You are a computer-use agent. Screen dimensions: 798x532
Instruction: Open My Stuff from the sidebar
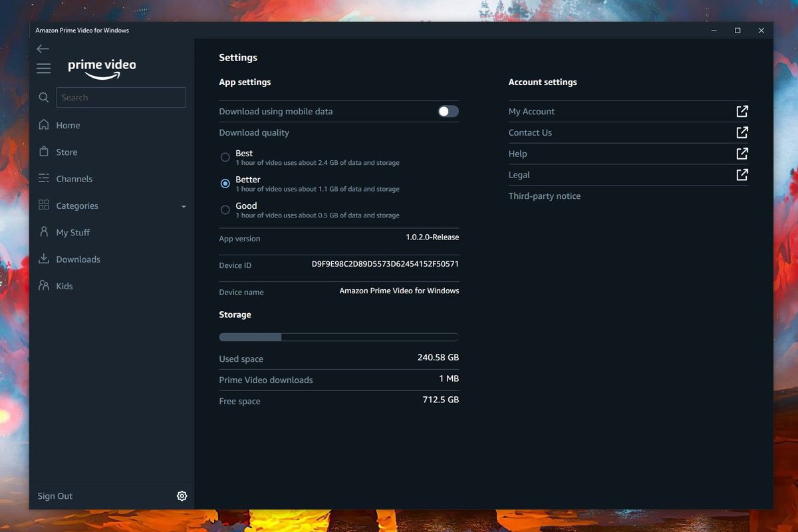click(x=73, y=233)
